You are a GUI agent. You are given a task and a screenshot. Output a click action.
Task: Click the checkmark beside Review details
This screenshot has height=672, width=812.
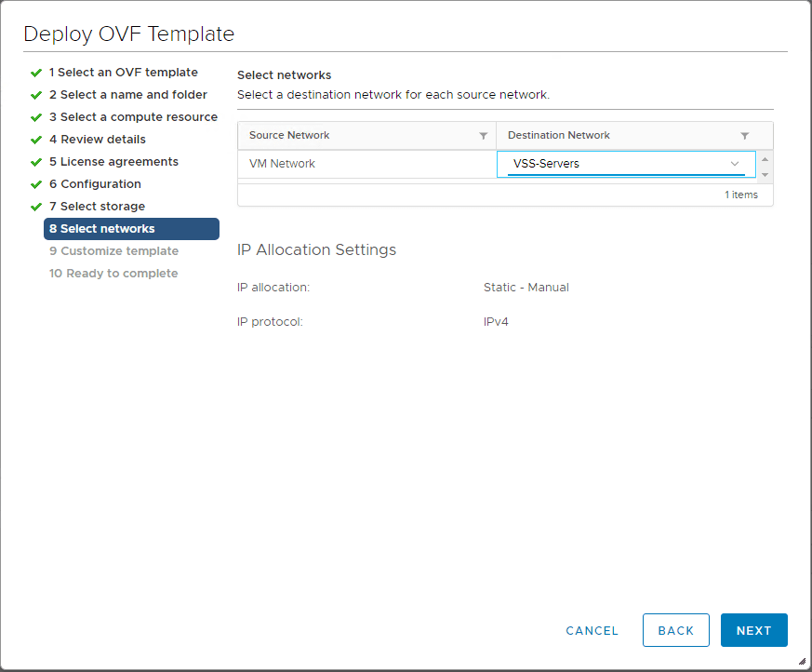(x=37, y=139)
